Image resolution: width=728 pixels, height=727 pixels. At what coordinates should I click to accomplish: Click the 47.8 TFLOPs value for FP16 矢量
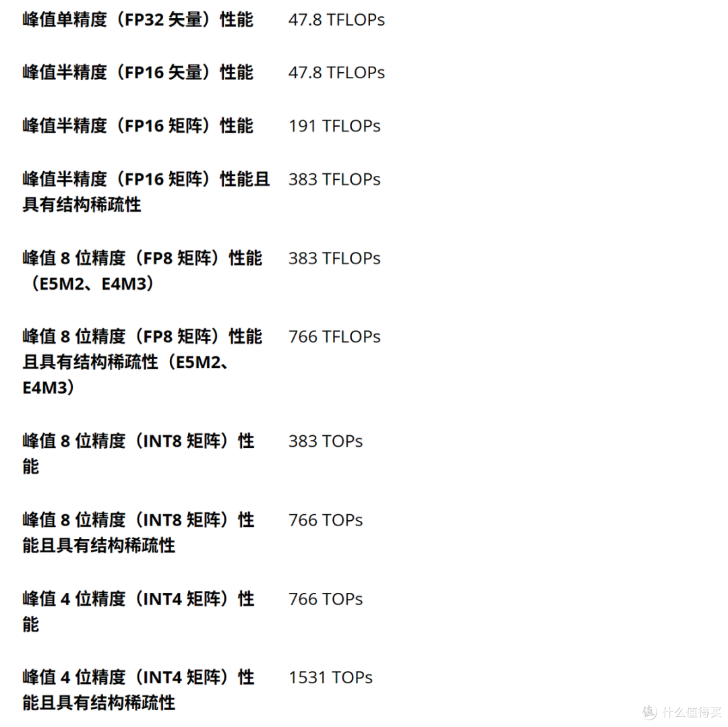coord(336,73)
